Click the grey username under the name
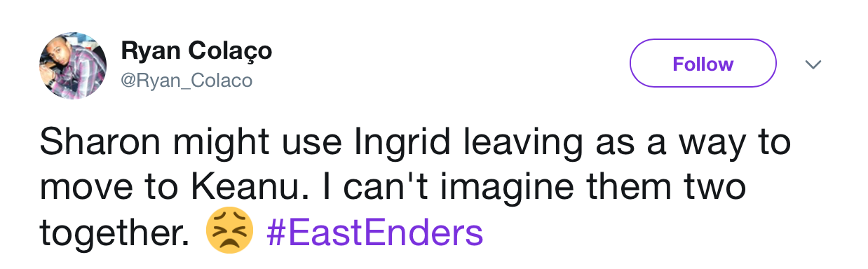The width and height of the screenshot is (868, 269). click(x=187, y=81)
